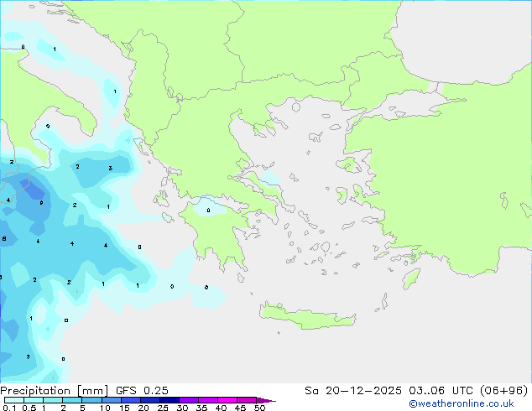532x411 pixels.
Task: Click the '50' legend scale label
Action: 259,408
